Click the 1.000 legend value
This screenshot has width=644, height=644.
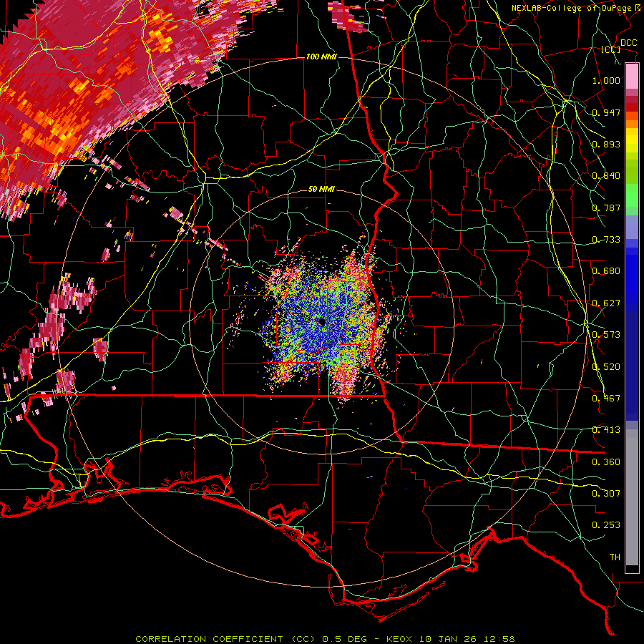point(606,80)
